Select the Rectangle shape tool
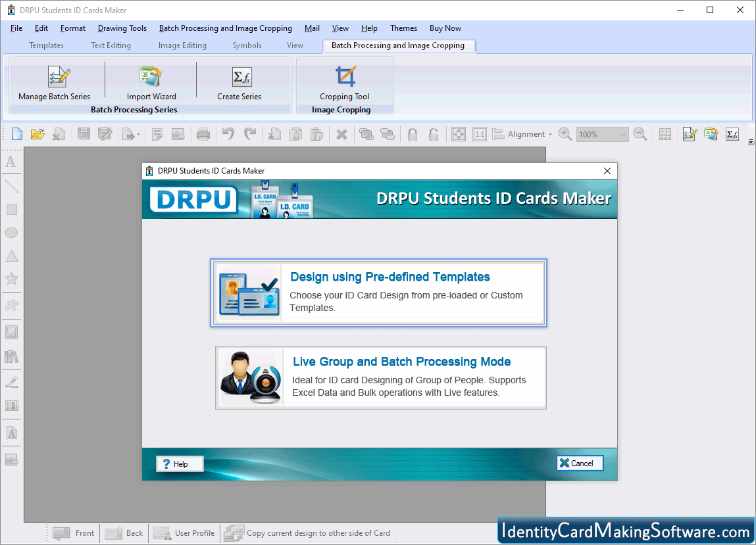The height and width of the screenshot is (545, 756). [x=11, y=210]
